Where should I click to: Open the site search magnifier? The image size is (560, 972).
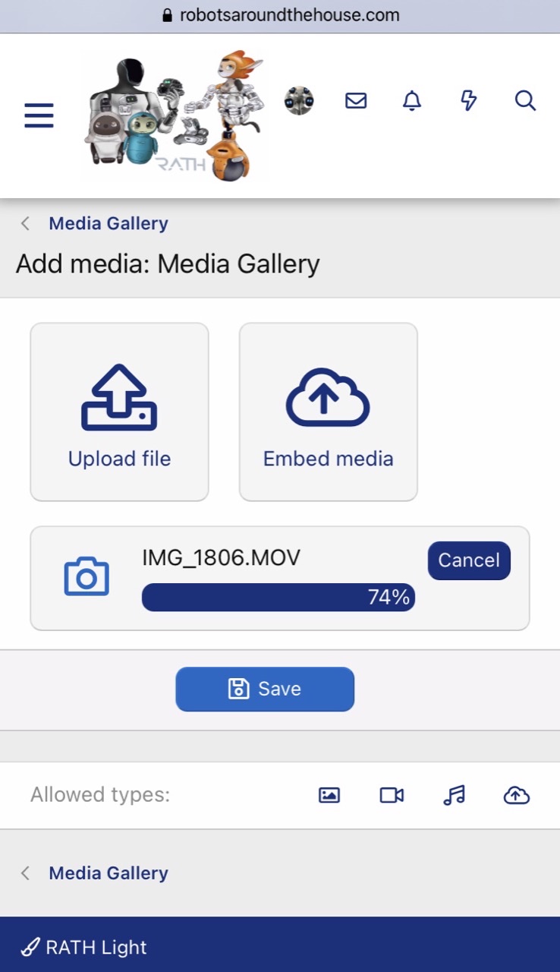[x=525, y=100]
